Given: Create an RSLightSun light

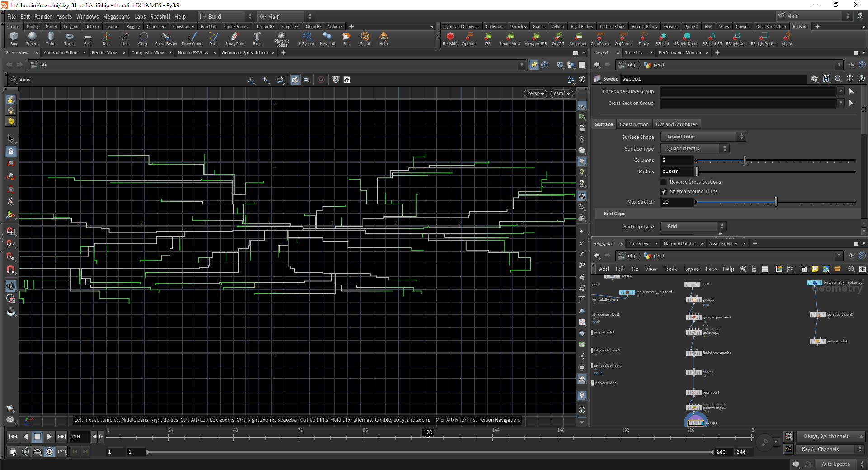Looking at the screenshot, I should point(736,38).
